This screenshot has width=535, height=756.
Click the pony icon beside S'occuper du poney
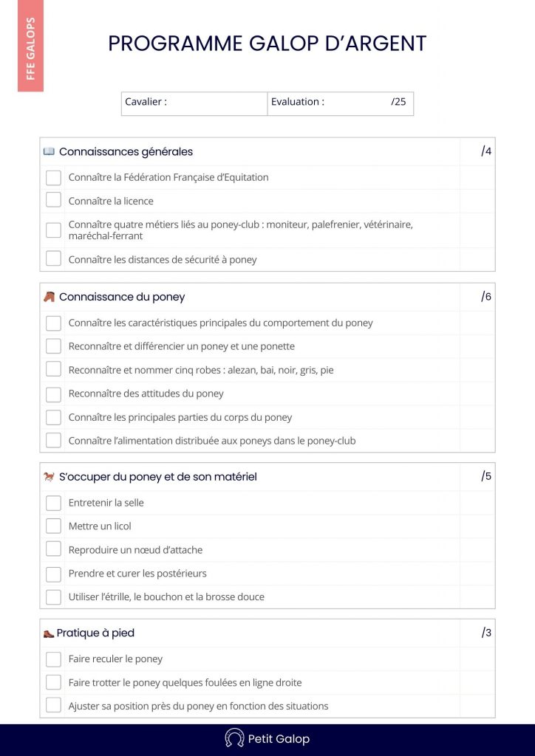click(49, 477)
